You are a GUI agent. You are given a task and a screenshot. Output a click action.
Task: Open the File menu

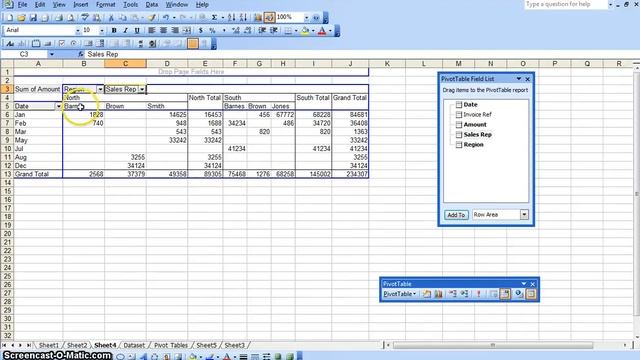[x=22, y=4]
